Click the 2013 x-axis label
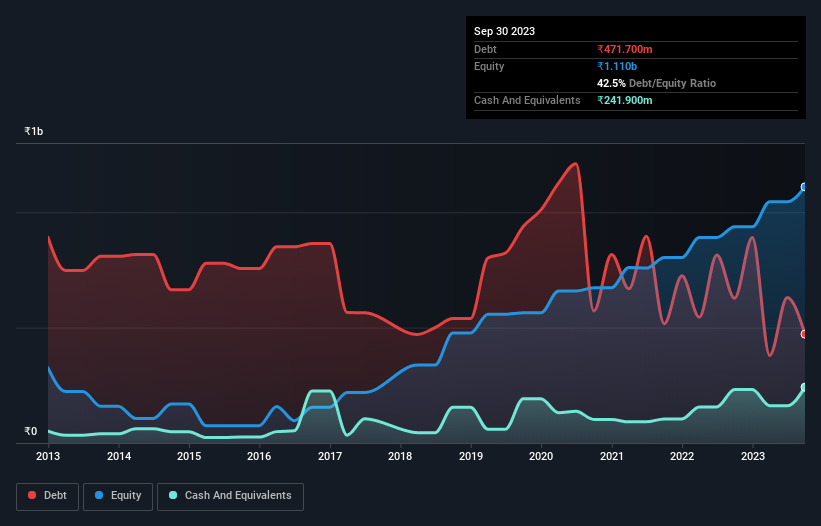 48,456
